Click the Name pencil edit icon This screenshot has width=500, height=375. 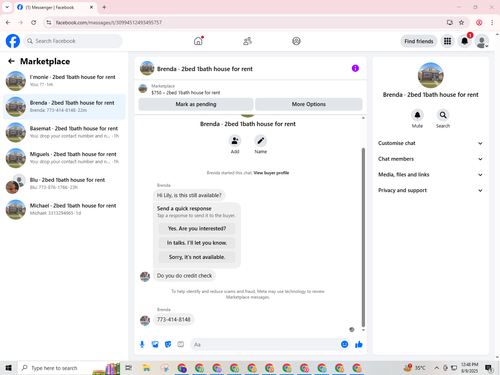click(261, 141)
